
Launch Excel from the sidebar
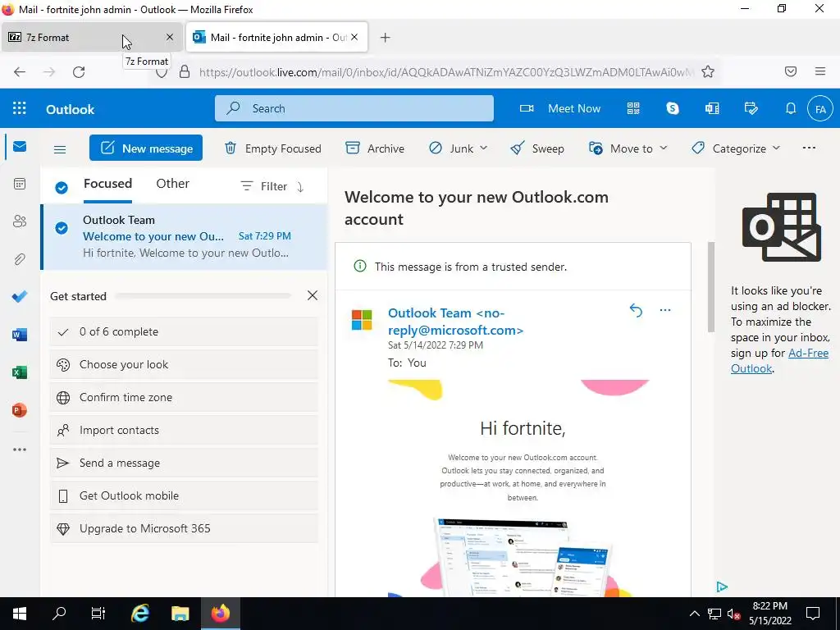tap(20, 372)
